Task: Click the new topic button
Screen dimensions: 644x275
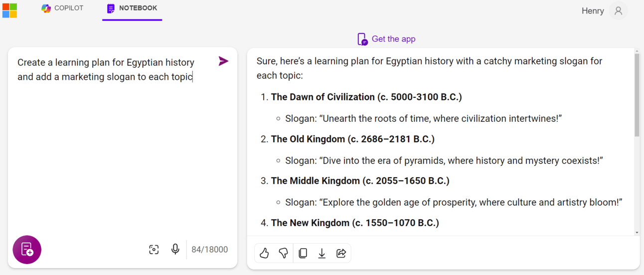Action: 27,250
